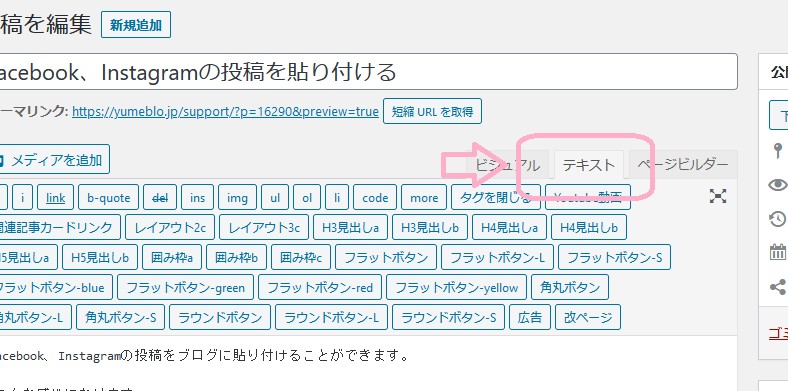Click plain 角丸ボタン button
The image size is (788, 391).
570,287
